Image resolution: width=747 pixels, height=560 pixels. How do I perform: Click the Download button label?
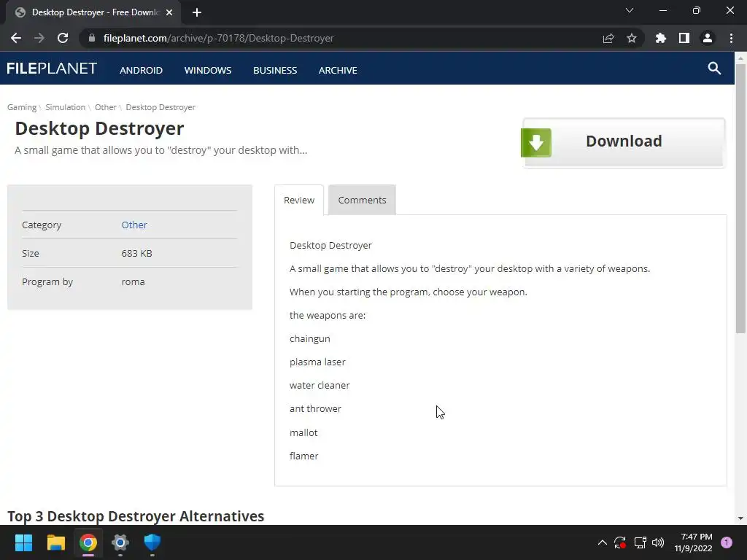point(624,141)
